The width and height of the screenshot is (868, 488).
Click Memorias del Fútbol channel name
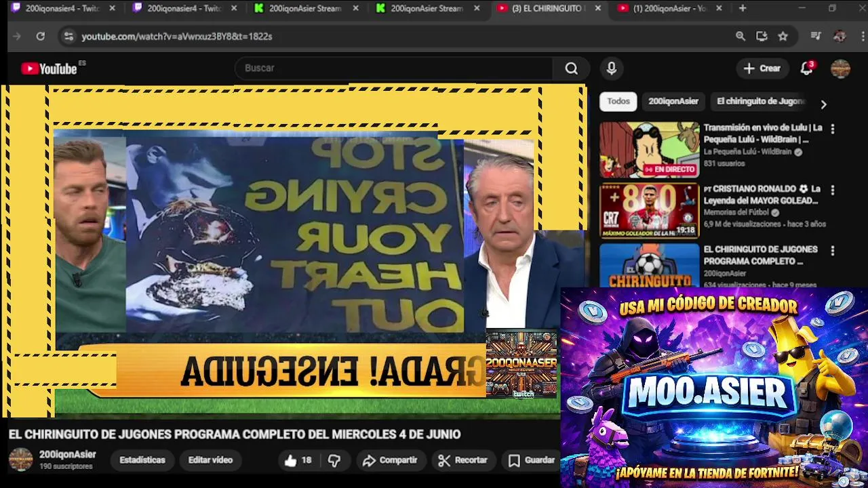[x=737, y=213]
